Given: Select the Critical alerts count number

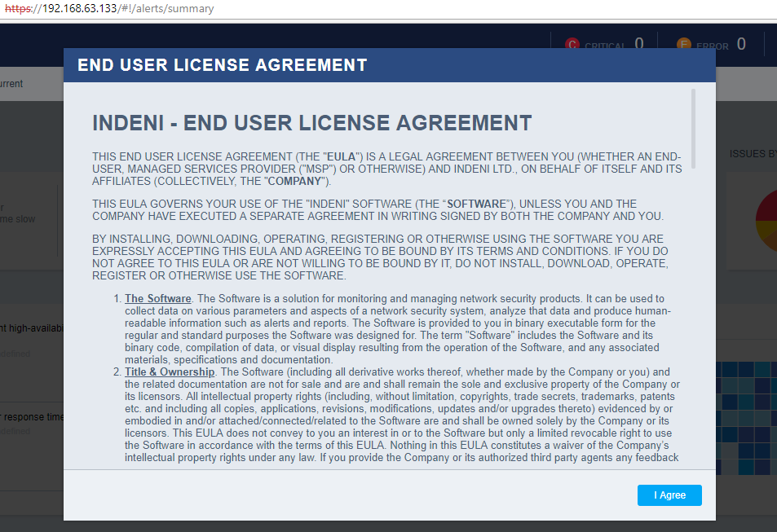Looking at the screenshot, I should (638, 44).
